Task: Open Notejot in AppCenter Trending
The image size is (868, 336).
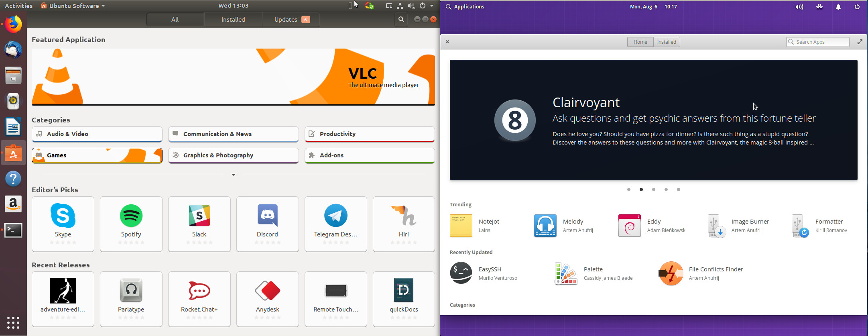Action: tap(476, 226)
